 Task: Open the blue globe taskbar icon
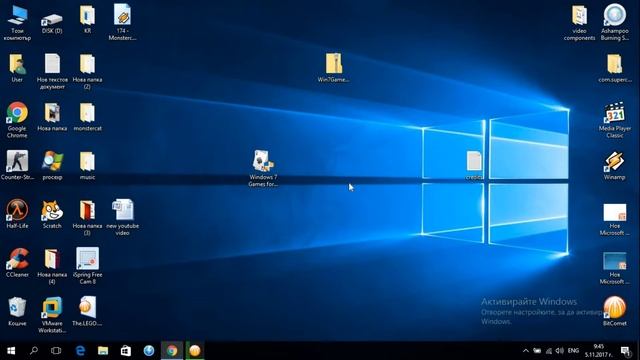click(x=149, y=351)
